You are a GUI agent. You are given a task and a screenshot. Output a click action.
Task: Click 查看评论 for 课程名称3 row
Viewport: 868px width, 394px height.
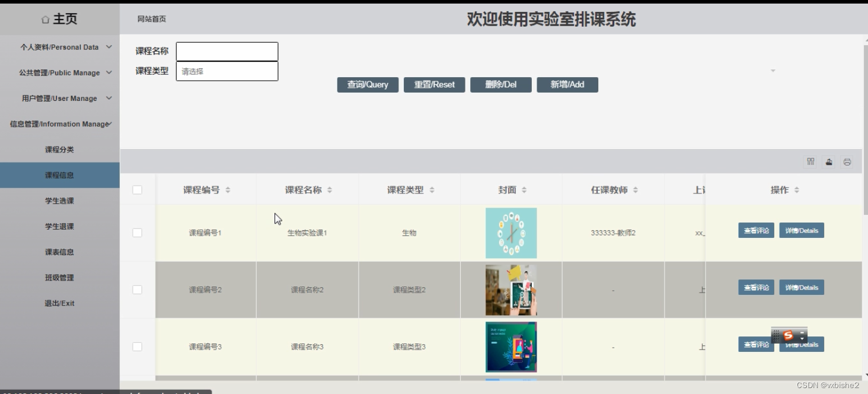click(756, 344)
